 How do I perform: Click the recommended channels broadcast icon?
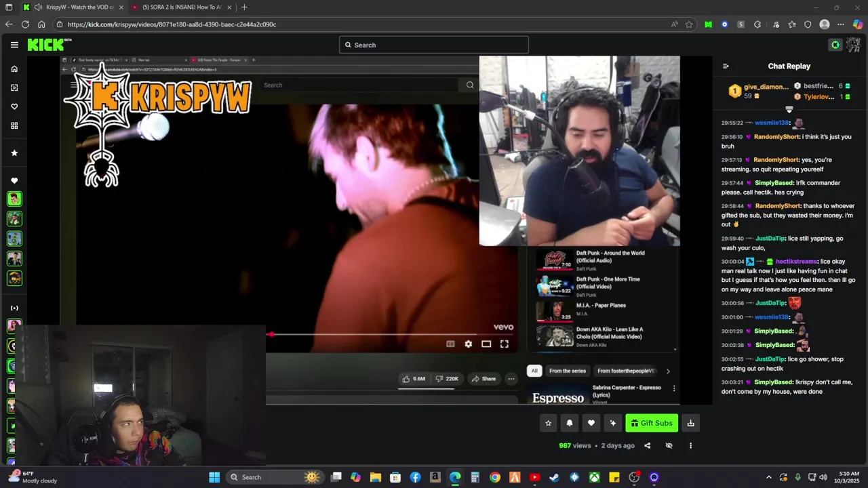coord(14,308)
